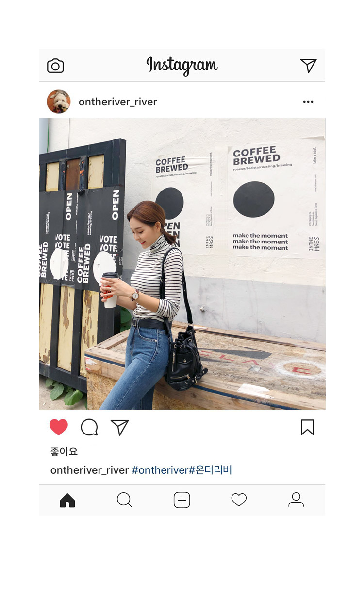Screen dimensions: 364x590
Task: Share post via paper plane below photo
Action: [119, 427]
